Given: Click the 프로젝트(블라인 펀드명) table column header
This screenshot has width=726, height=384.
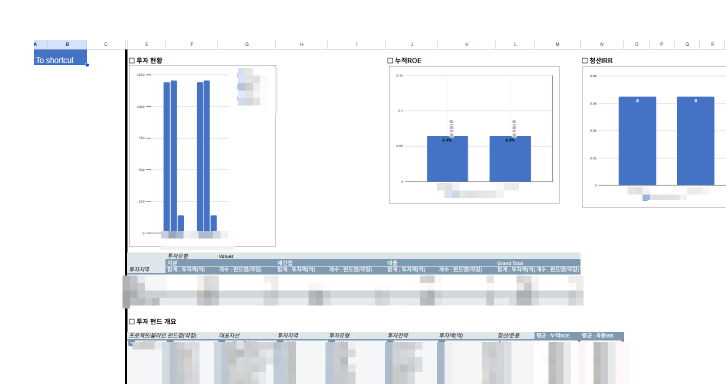Looking at the screenshot, I should click(x=163, y=335).
